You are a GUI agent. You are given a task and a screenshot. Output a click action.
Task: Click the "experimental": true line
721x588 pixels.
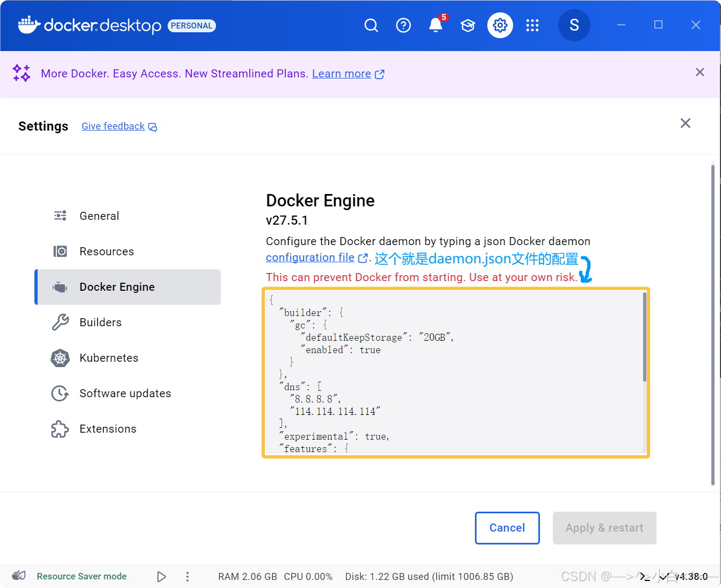point(334,436)
